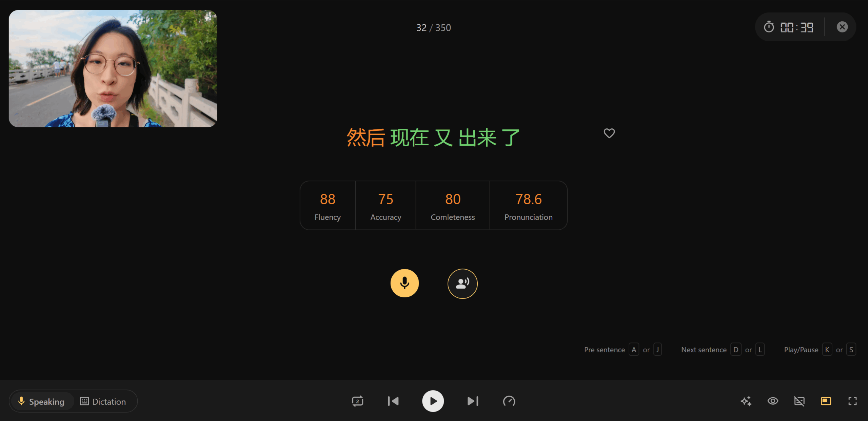
Task: Click the Pronunciation score 78.6
Action: coord(528,199)
